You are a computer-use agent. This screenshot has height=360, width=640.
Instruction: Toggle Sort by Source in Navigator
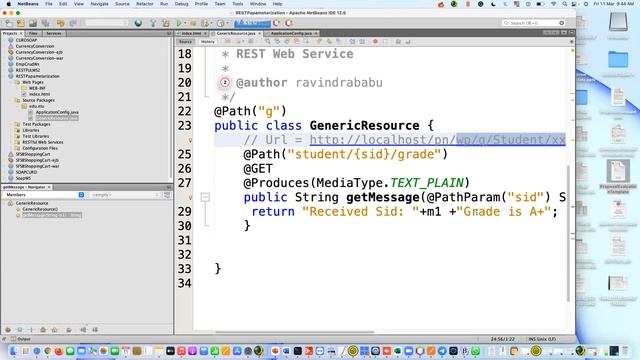[x=95, y=330]
